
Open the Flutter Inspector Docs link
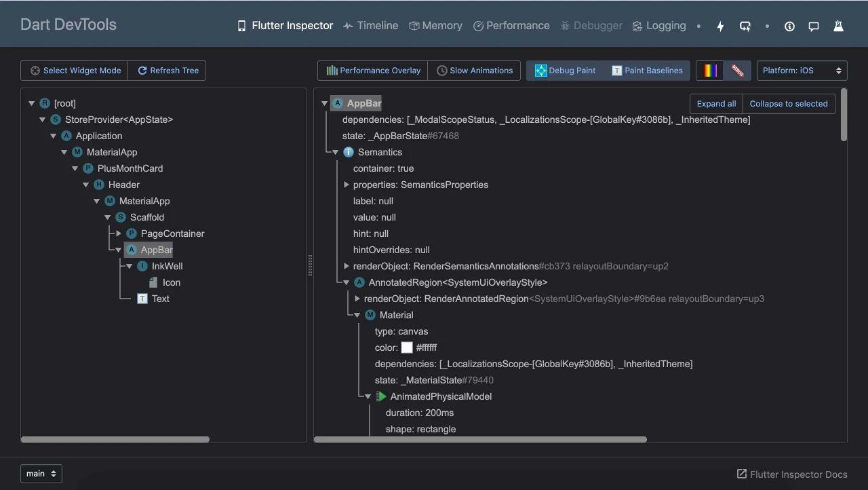(792, 474)
